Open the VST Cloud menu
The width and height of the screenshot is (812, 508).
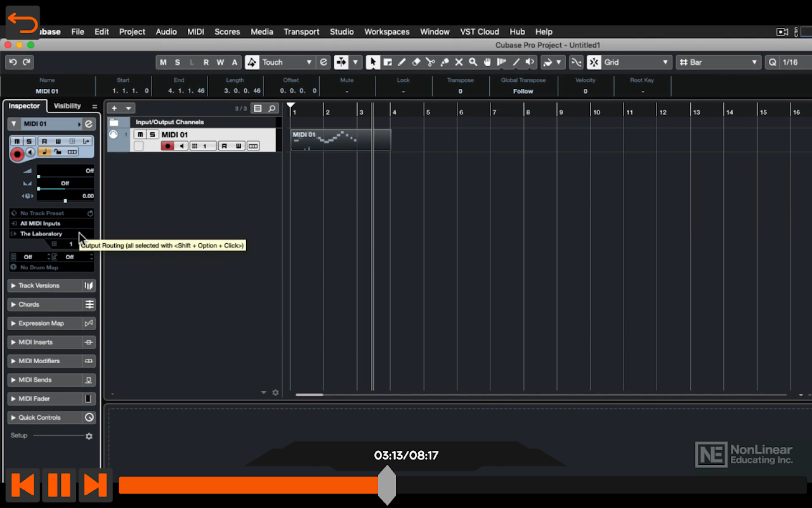coord(480,32)
